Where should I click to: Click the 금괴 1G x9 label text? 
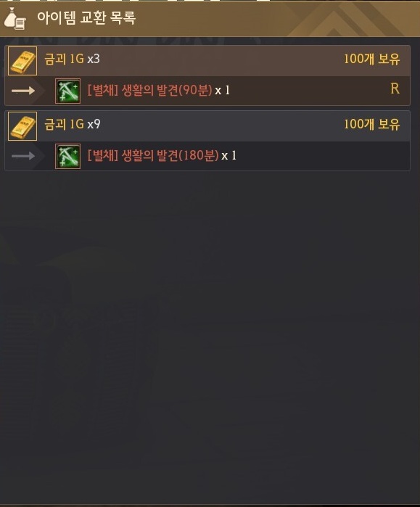72,124
